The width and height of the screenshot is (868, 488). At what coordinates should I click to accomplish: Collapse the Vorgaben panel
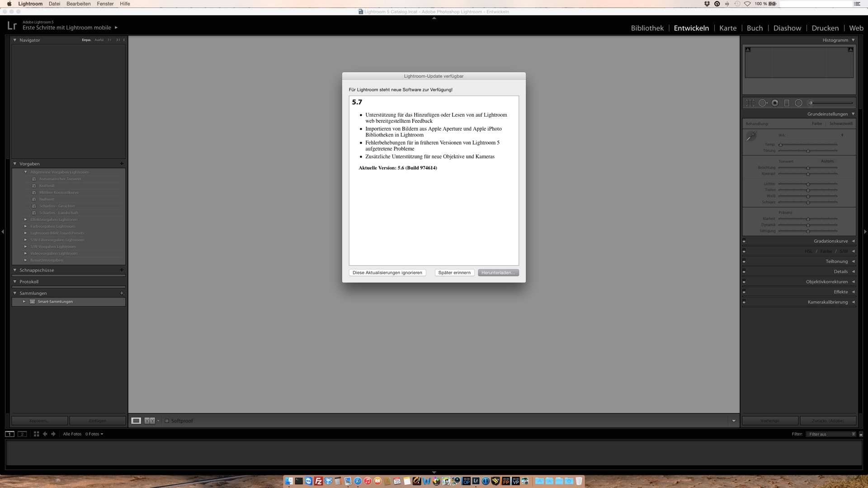point(15,164)
